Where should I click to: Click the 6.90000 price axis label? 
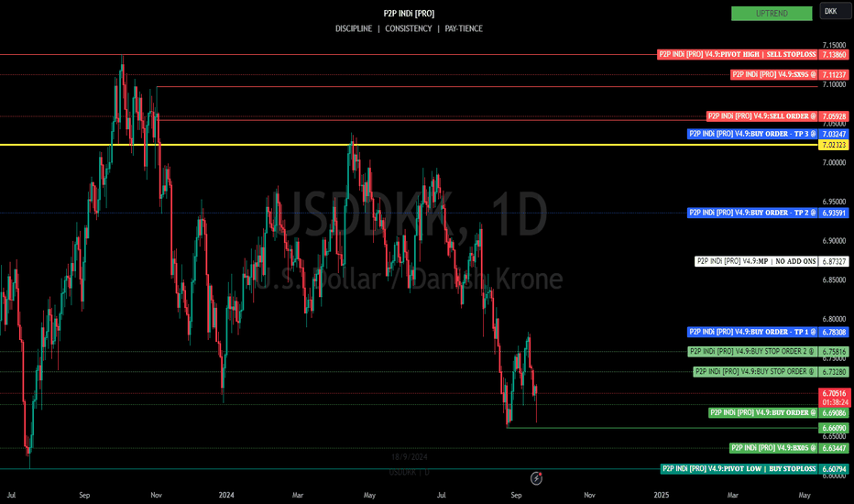click(834, 240)
